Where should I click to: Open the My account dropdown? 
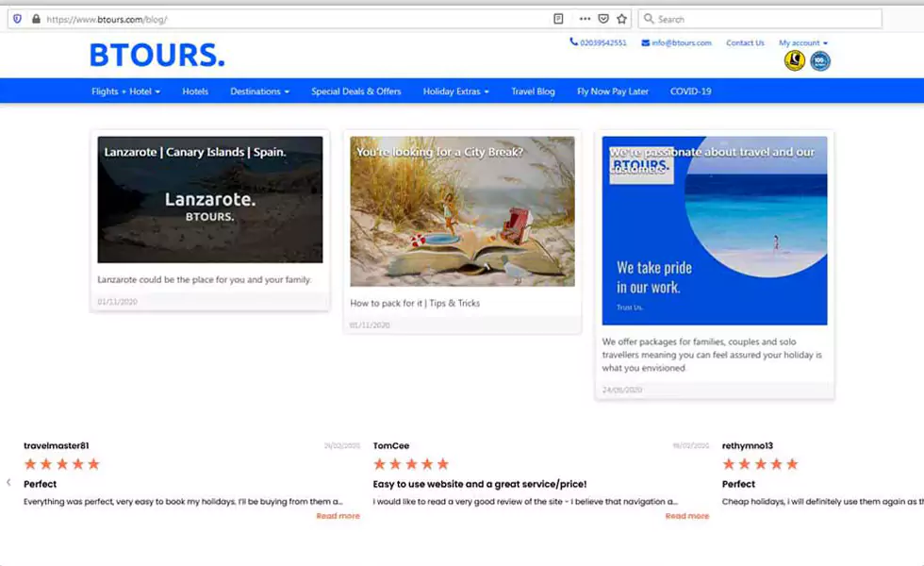pos(802,43)
